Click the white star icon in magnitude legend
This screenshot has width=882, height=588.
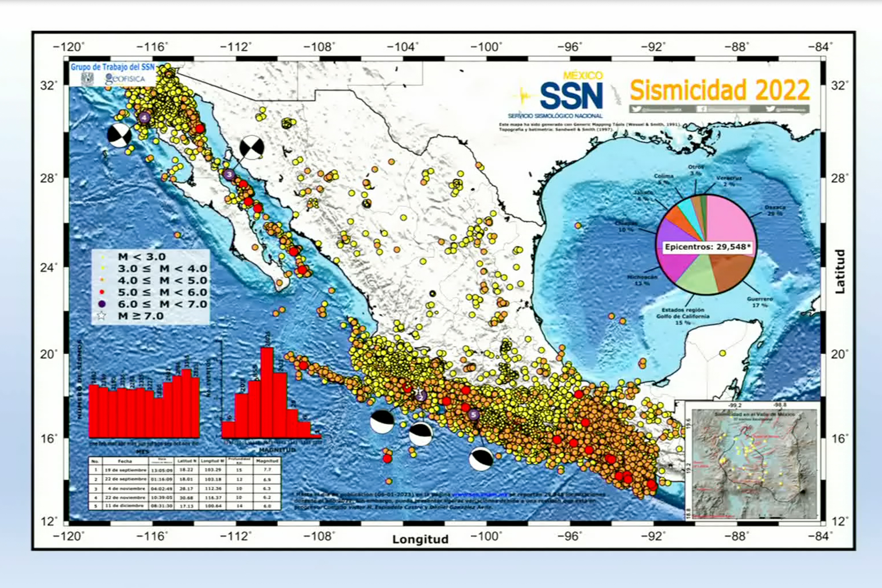(102, 316)
